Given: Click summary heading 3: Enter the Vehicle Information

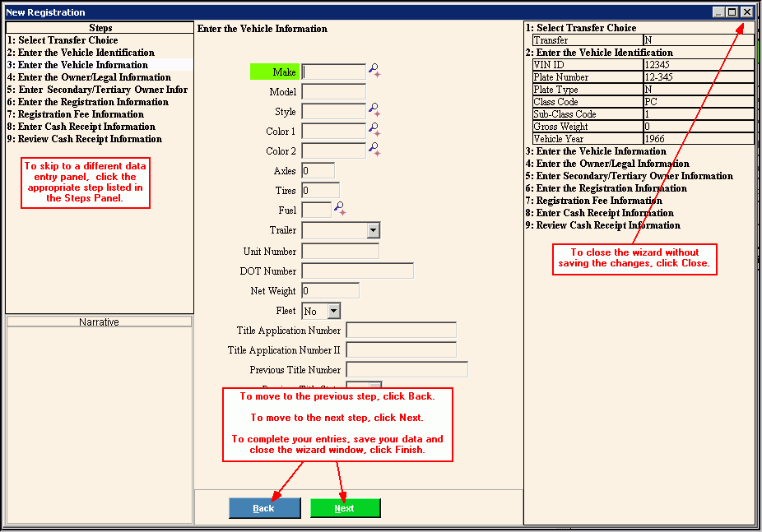Looking at the screenshot, I should pyautogui.click(x=597, y=151).
